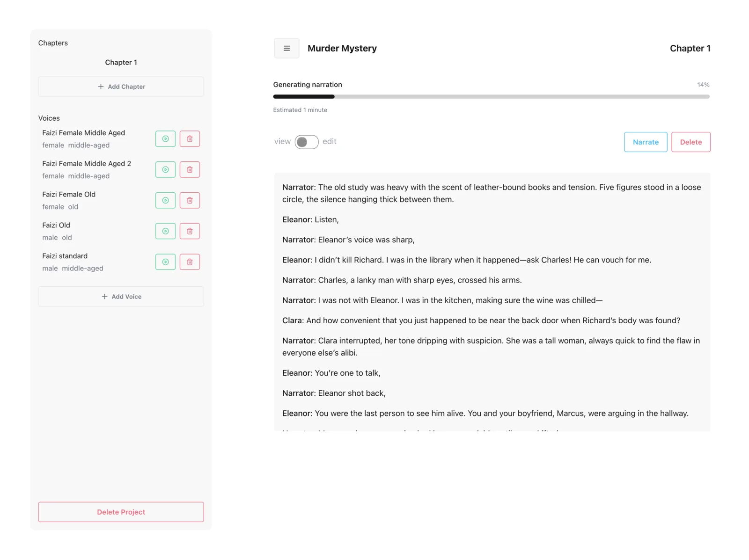
Task: Click the Generating narration progress bar
Action: [x=491, y=96]
